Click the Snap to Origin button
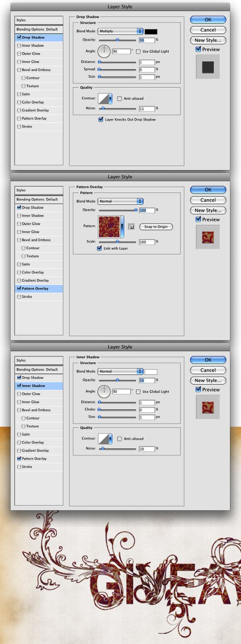 pos(156,227)
